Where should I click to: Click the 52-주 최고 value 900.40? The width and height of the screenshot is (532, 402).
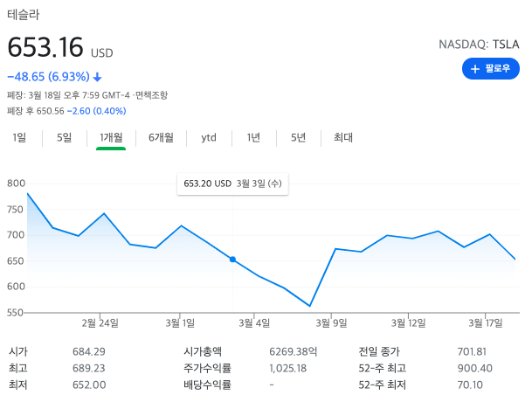click(474, 368)
